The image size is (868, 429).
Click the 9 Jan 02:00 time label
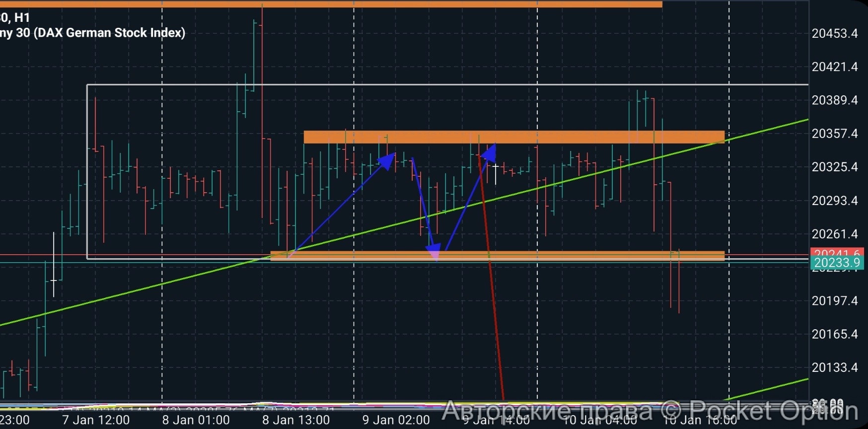[396, 420]
